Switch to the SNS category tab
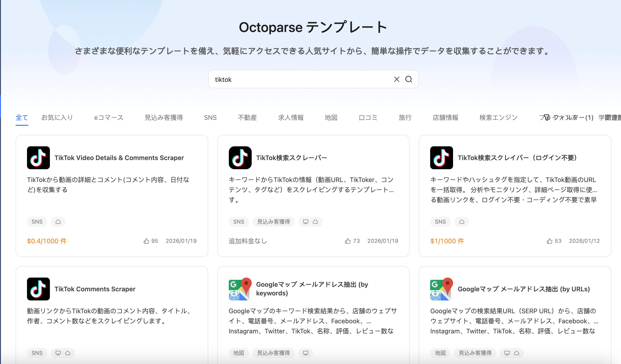The width and height of the screenshot is (621, 364). pyautogui.click(x=210, y=118)
